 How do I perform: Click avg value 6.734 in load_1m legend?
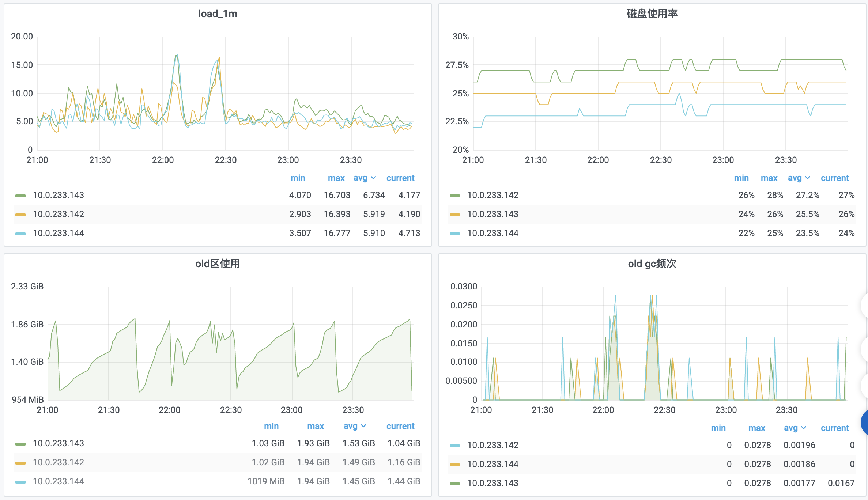tap(374, 195)
